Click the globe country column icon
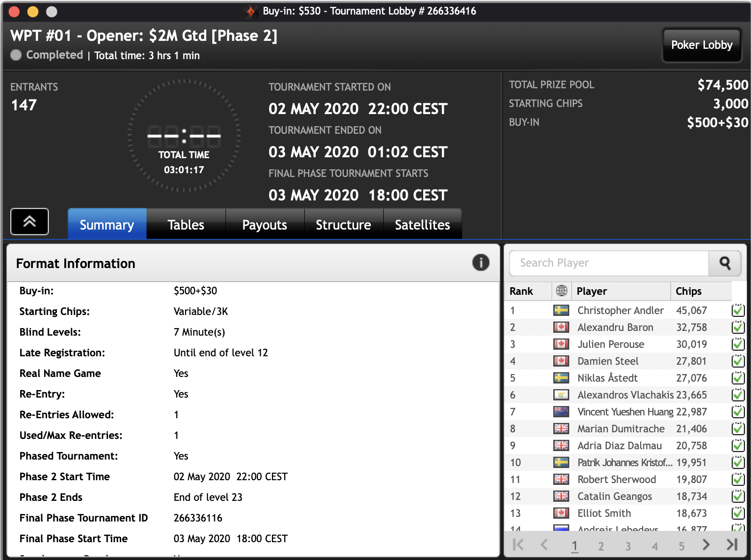Viewport: 751px width, 560px height. pos(561,291)
